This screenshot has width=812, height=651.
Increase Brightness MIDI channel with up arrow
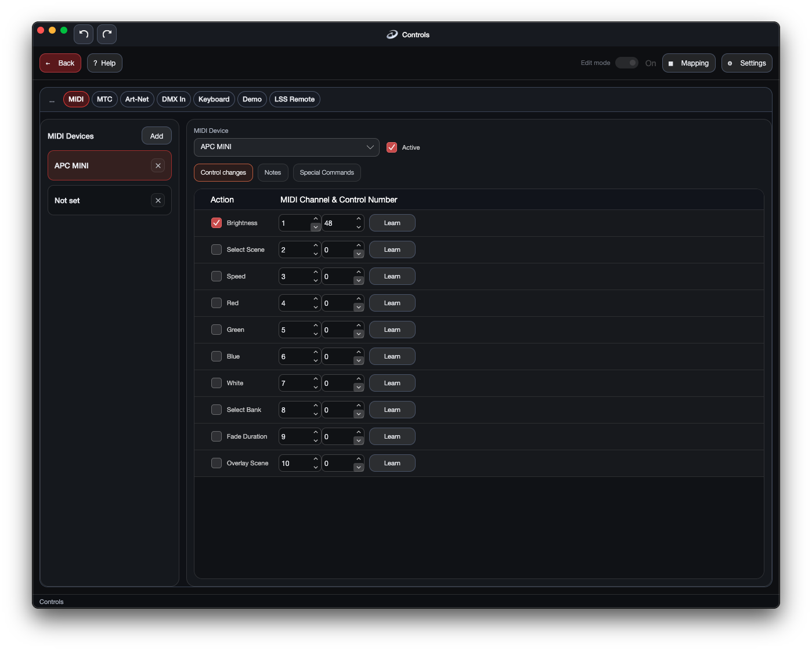(x=316, y=219)
